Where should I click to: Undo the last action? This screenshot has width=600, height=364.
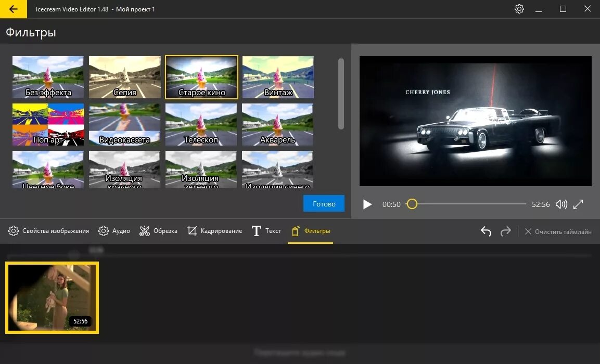pos(486,231)
